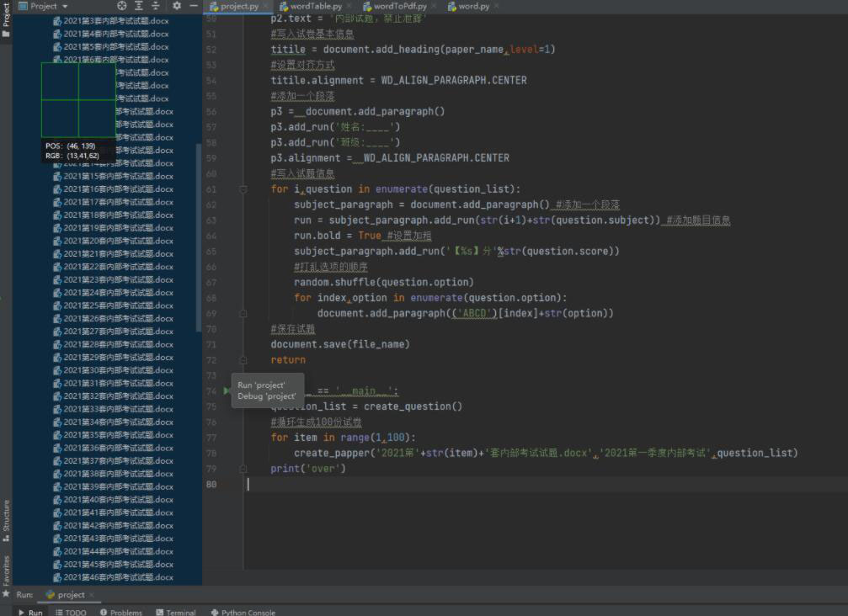Collapse the for loop fold at line 61
This screenshot has height=616, width=848.
pos(243,189)
